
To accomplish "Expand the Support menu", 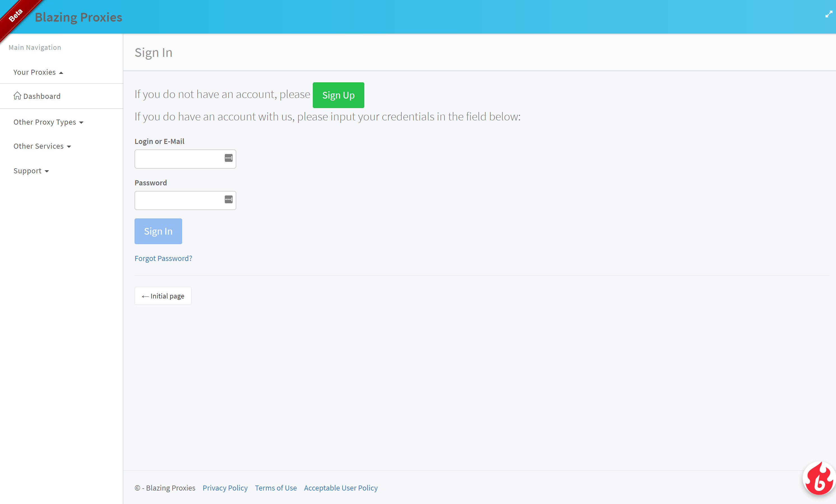I will 31,171.
